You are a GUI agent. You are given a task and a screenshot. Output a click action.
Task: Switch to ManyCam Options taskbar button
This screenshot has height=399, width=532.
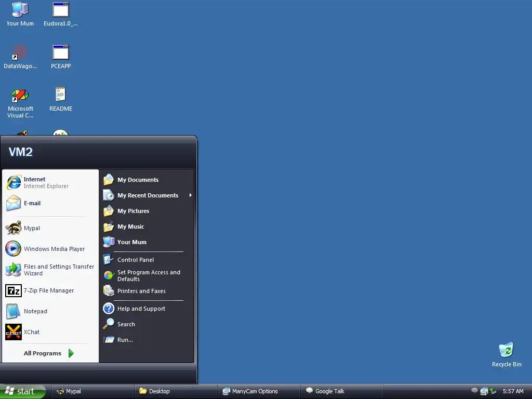[x=259, y=391]
